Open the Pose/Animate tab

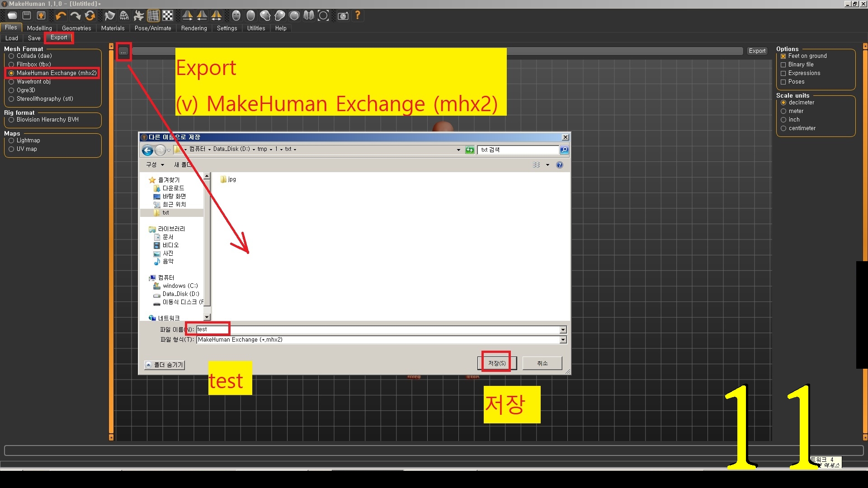tap(153, 28)
